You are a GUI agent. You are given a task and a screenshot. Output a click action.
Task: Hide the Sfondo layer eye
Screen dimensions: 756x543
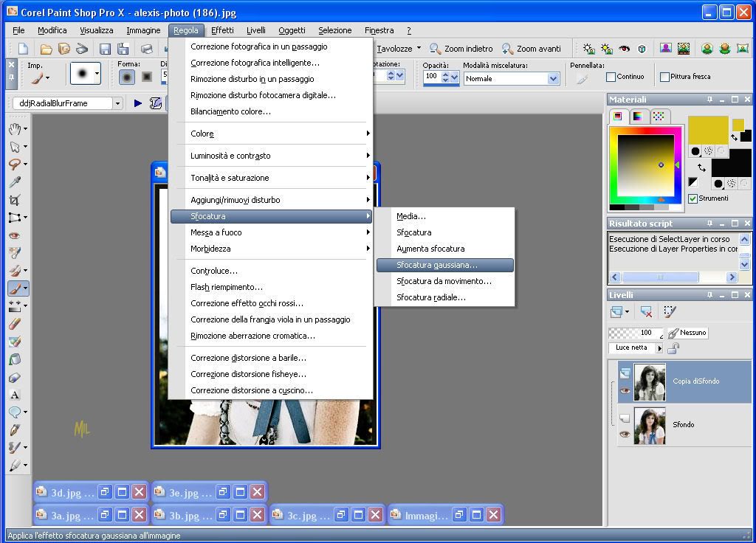click(625, 434)
